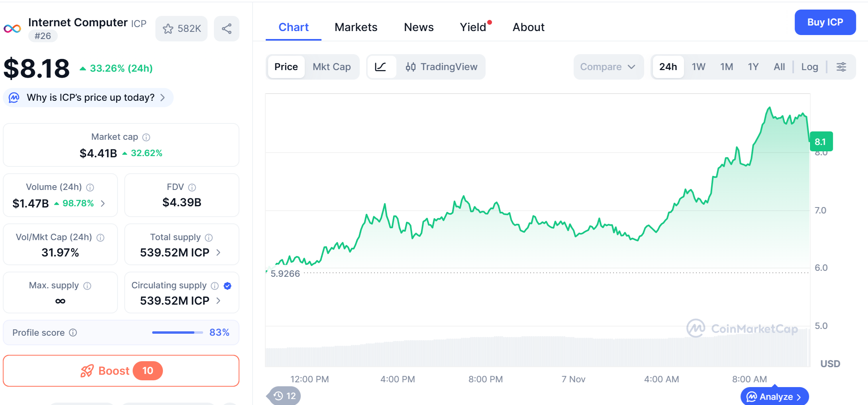Image resolution: width=868 pixels, height=405 pixels.
Task: Click the Buy ICP button
Action: coord(825,22)
